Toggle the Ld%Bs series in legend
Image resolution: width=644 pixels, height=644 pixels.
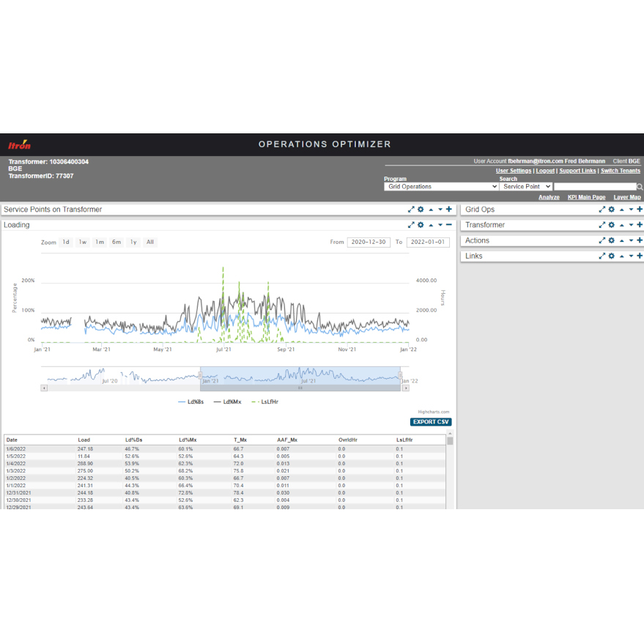[x=191, y=401]
